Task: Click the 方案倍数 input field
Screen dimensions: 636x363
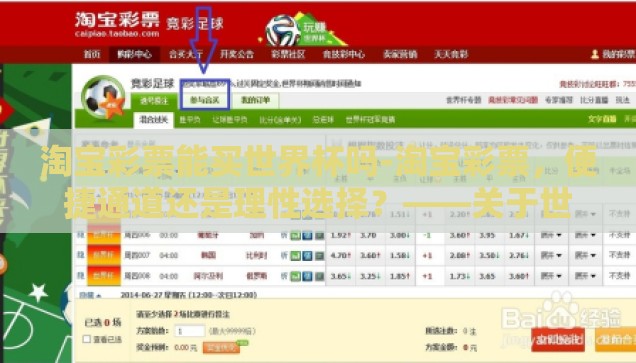Action: (x=190, y=331)
